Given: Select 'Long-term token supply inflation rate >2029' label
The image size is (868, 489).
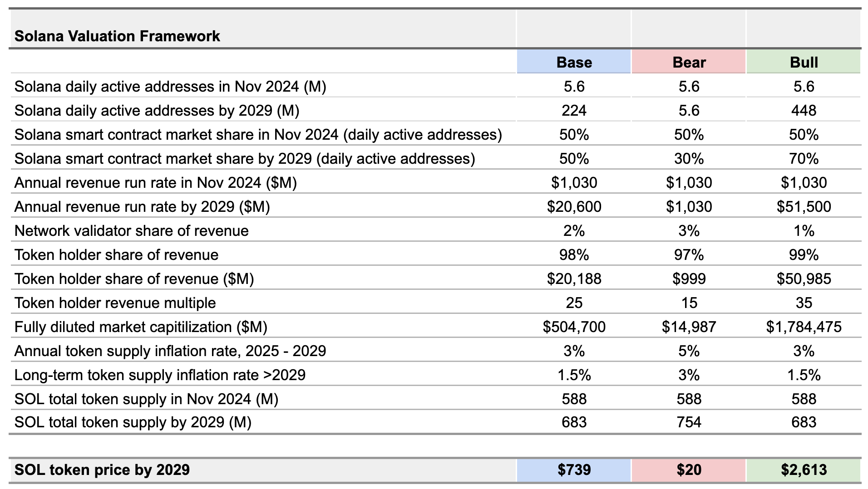Looking at the screenshot, I should click(160, 375).
